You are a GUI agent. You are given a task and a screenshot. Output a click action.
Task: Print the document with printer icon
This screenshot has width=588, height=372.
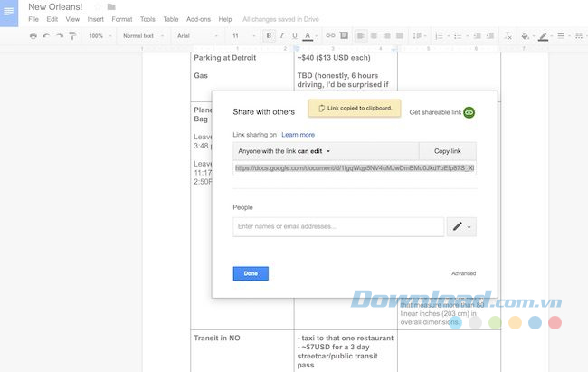33,35
